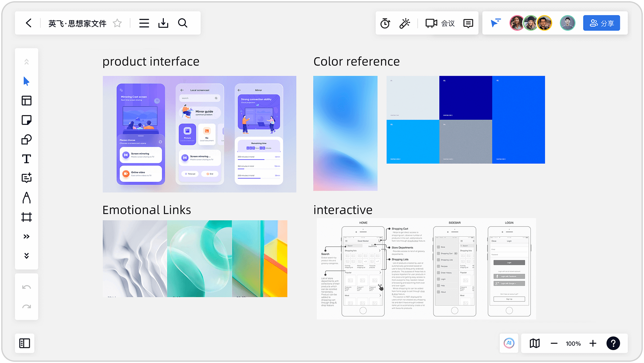Screen dimensions: 644x363
Task: Select the LOGIN wireframe phone
Action: 509,271
